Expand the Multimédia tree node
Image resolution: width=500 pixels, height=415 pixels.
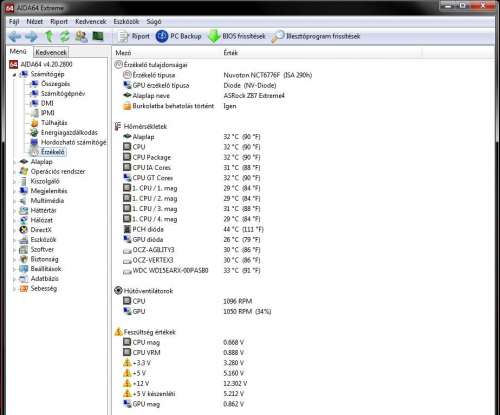pyautogui.click(x=14, y=201)
